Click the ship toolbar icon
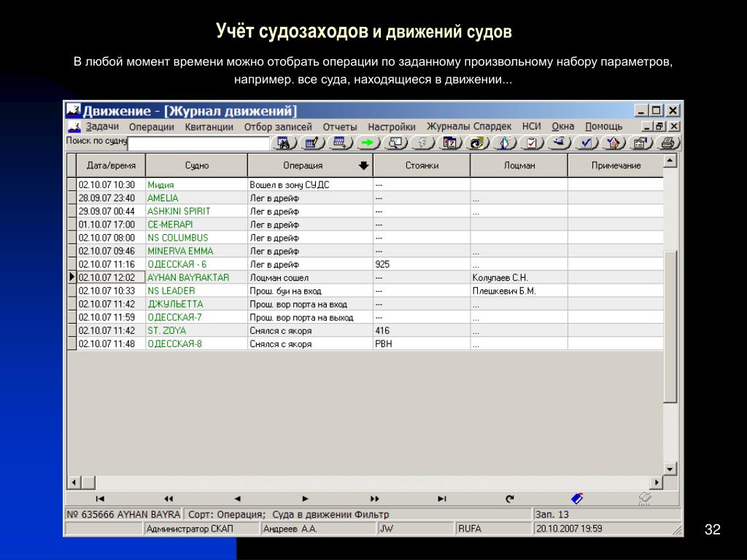Image resolution: width=747 pixels, height=560 pixels. point(559,142)
